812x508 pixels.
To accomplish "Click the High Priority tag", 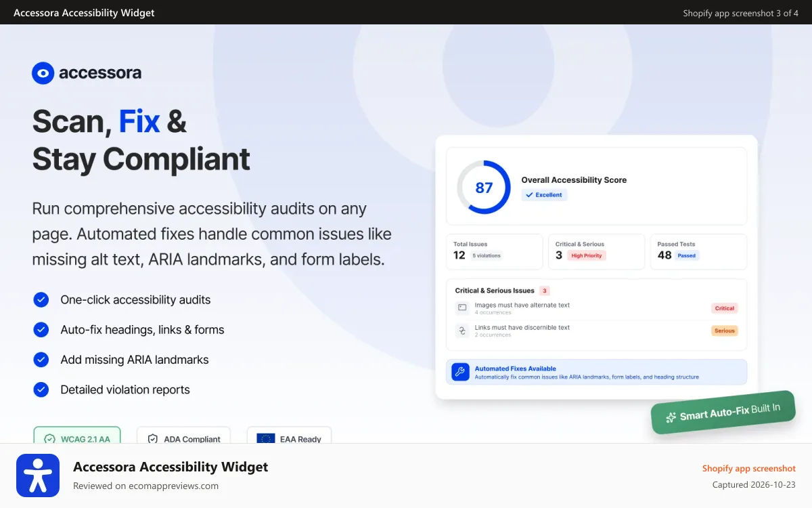I will coord(587,255).
